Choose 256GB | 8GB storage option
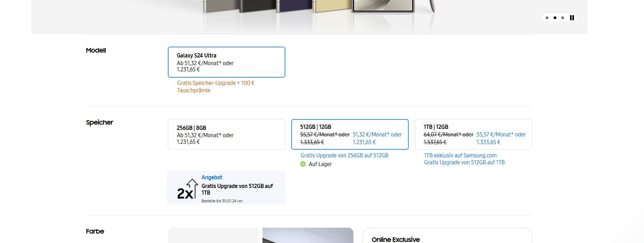The image size is (644, 243). [x=227, y=134]
